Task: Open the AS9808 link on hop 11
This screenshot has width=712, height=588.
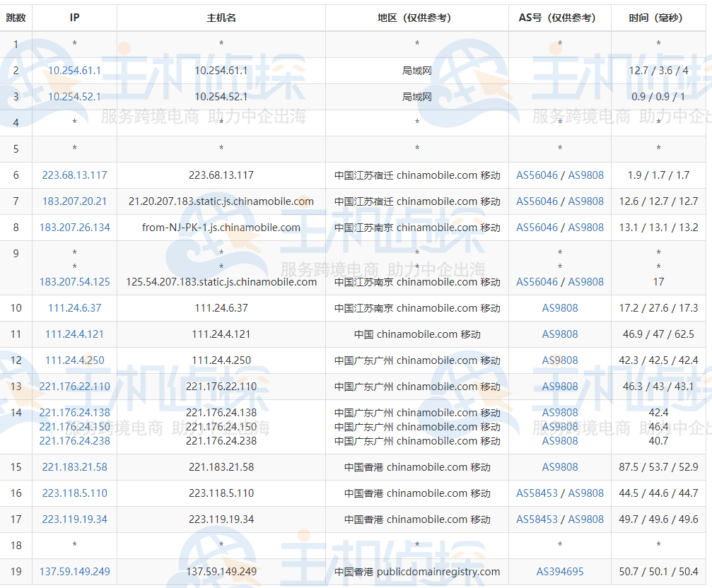Action: [559, 334]
